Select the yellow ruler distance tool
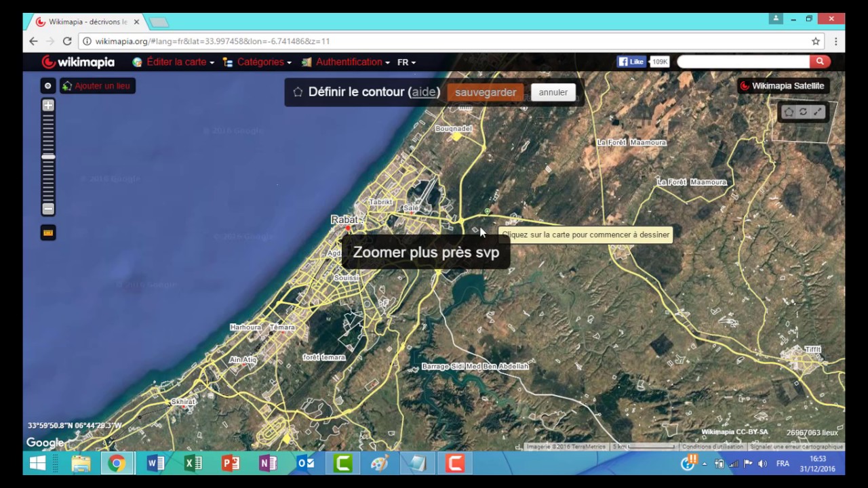The width and height of the screenshot is (868, 488). (x=48, y=232)
